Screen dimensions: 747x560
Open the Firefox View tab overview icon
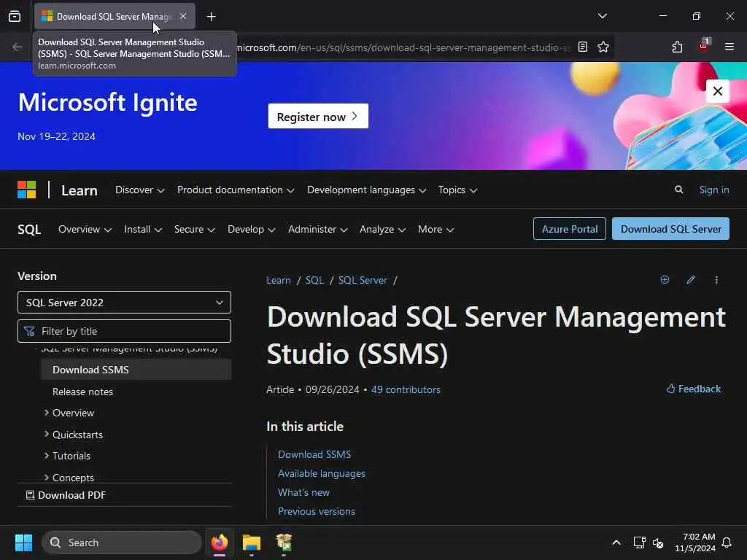coord(15,17)
